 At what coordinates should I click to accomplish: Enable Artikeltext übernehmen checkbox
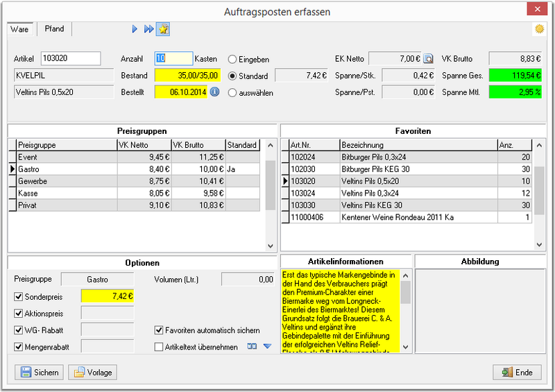(x=159, y=347)
